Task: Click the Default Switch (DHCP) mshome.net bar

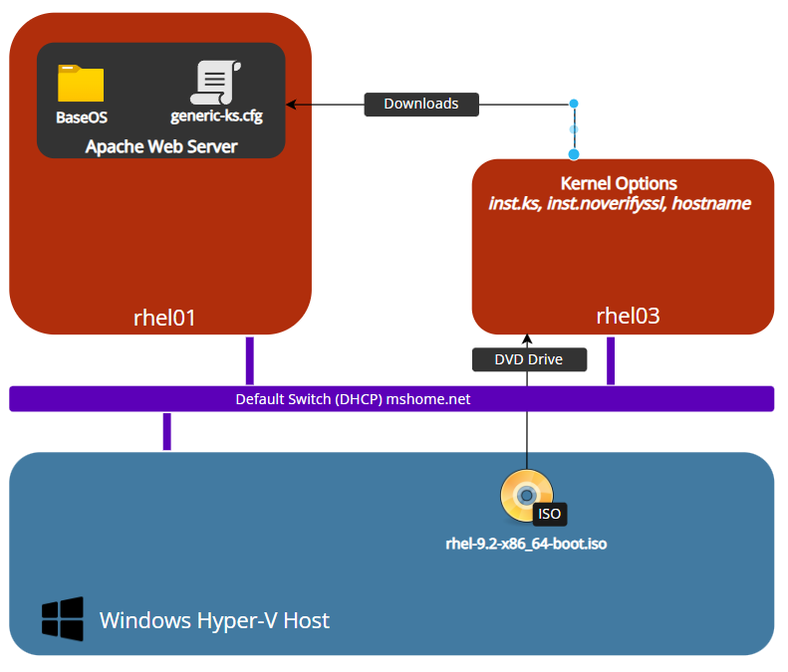Action: coord(392,399)
